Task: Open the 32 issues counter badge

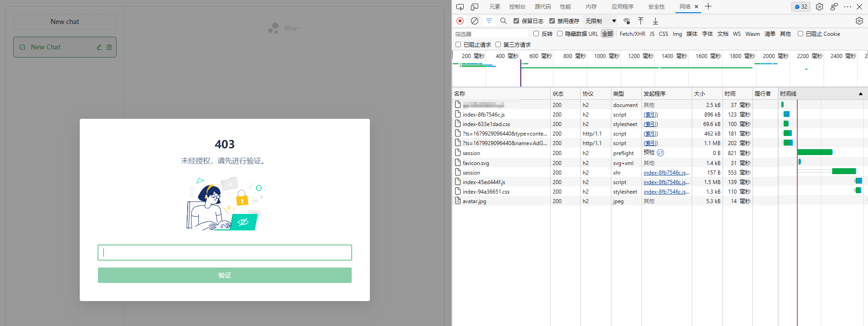Action: click(x=801, y=7)
